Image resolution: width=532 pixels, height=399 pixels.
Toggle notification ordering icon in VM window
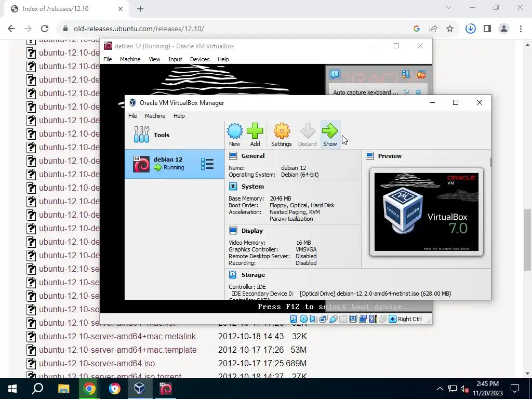click(x=406, y=74)
